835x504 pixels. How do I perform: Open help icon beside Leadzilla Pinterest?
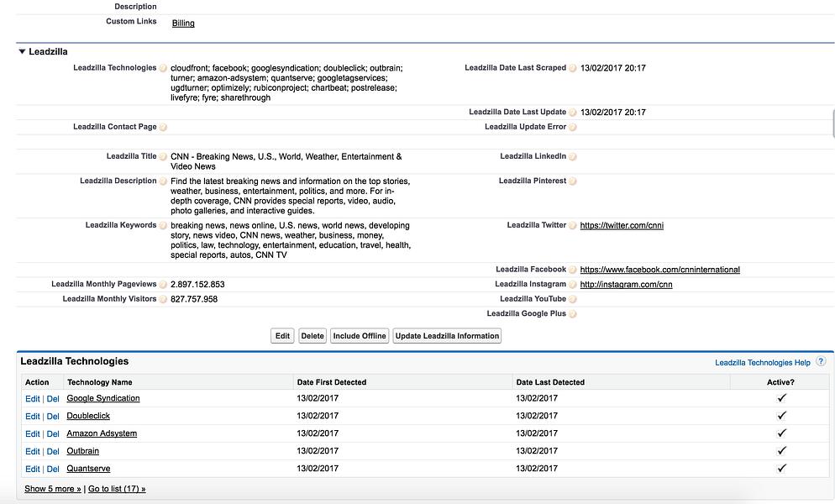coord(572,181)
